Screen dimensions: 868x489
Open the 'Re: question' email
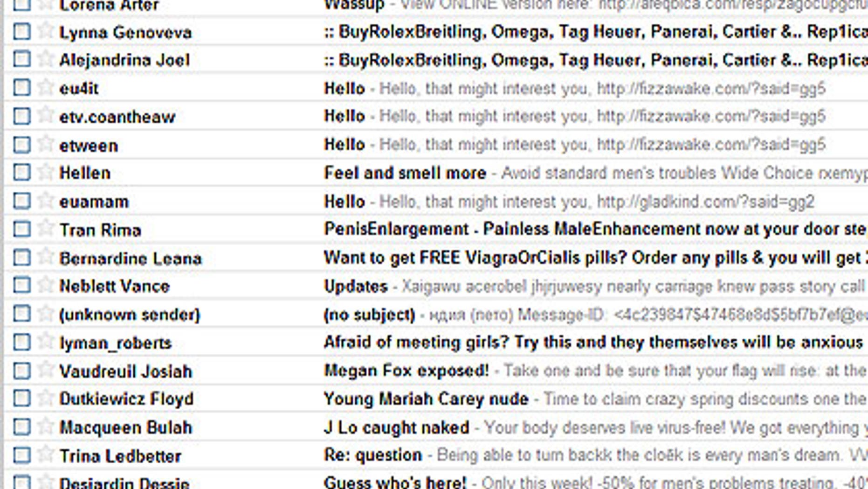[372, 455]
